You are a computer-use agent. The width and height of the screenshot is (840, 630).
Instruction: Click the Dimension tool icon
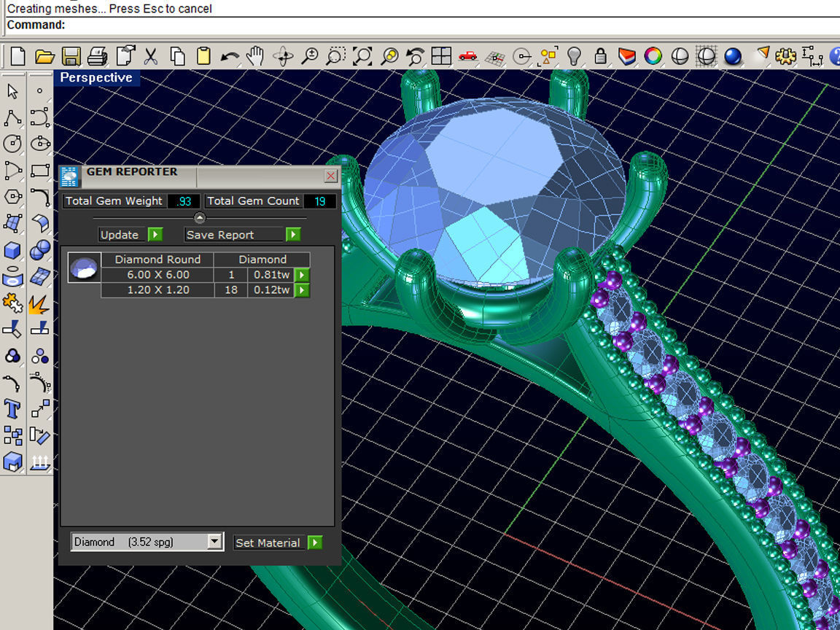(812, 55)
